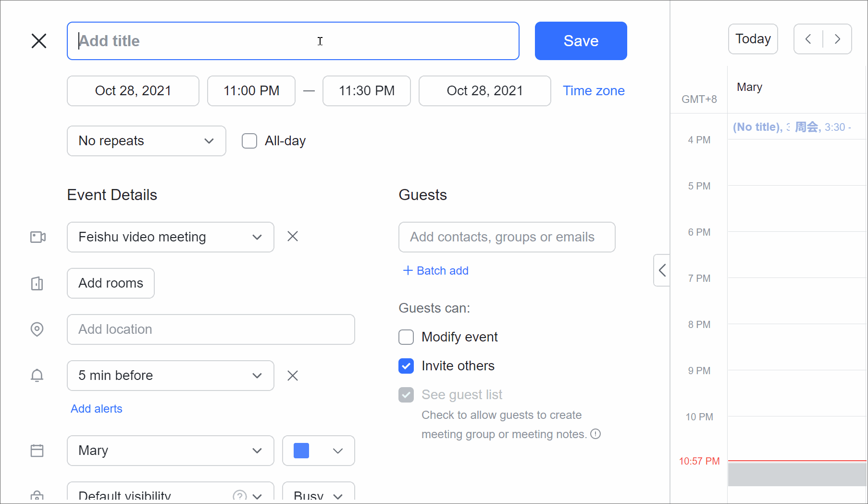Save the event
Viewport: 868px width, 504px height.
[581, 41]
